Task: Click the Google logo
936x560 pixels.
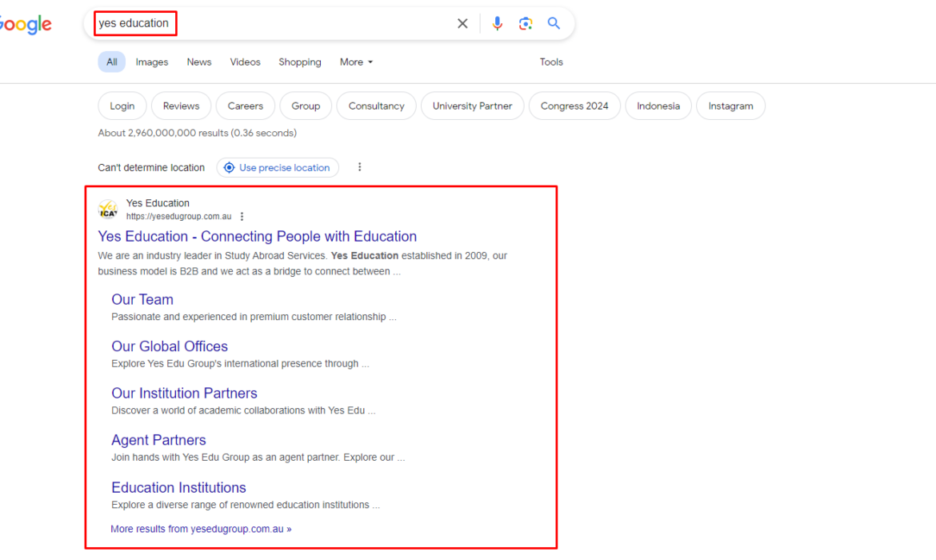Action: click(25, 25)
